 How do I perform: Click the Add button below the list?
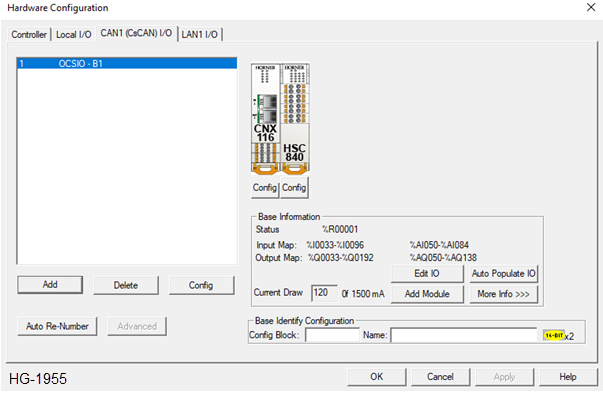(50, 285)
